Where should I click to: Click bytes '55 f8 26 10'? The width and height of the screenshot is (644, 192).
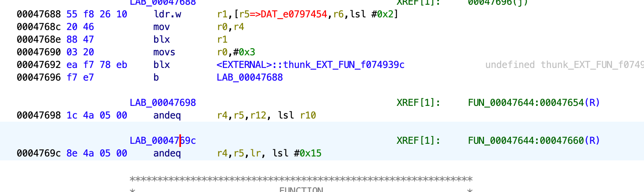pos(97,14)
